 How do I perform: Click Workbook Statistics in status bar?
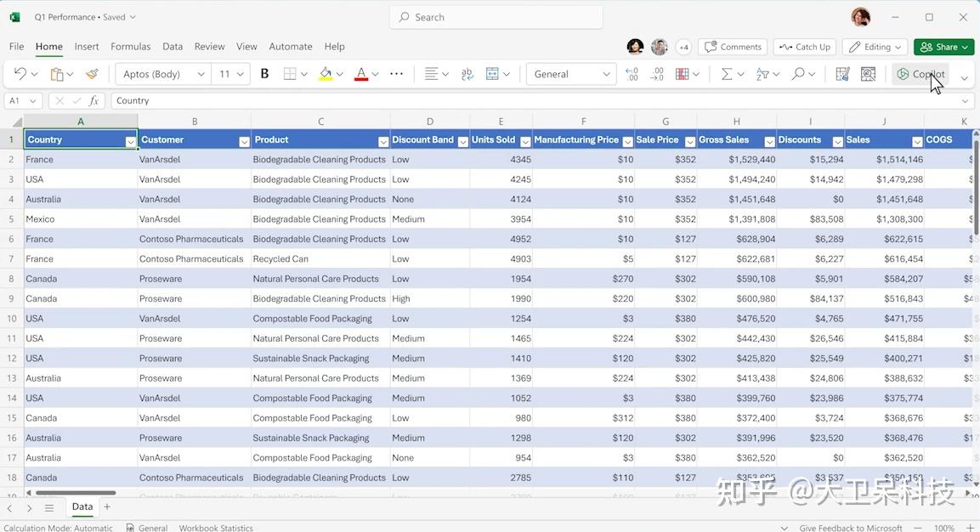click(216, 528)
